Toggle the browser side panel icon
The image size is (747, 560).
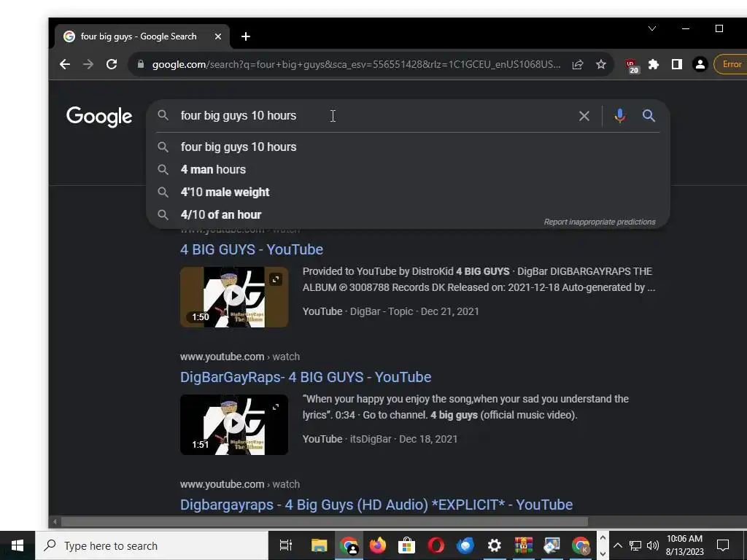676,64
